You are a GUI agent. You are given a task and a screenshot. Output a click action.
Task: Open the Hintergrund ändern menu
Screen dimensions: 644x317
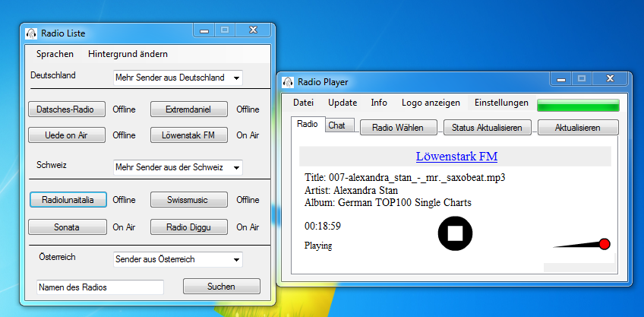(128, 54)
